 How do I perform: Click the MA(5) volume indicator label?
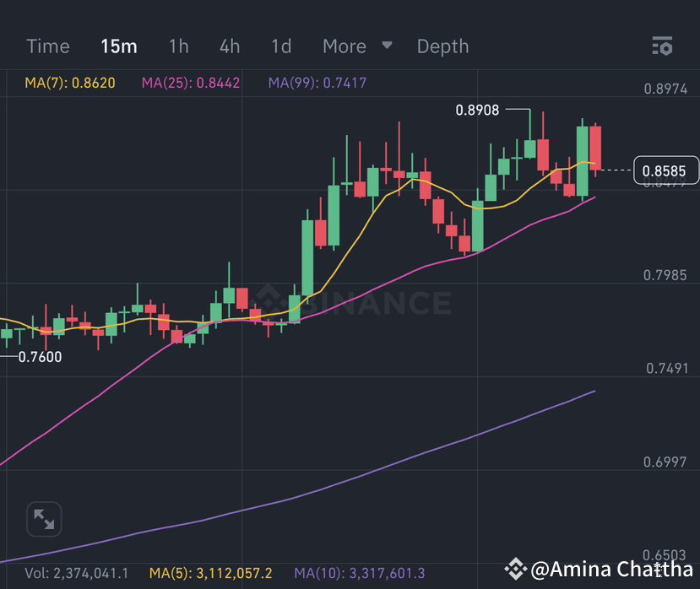[212, 571]
